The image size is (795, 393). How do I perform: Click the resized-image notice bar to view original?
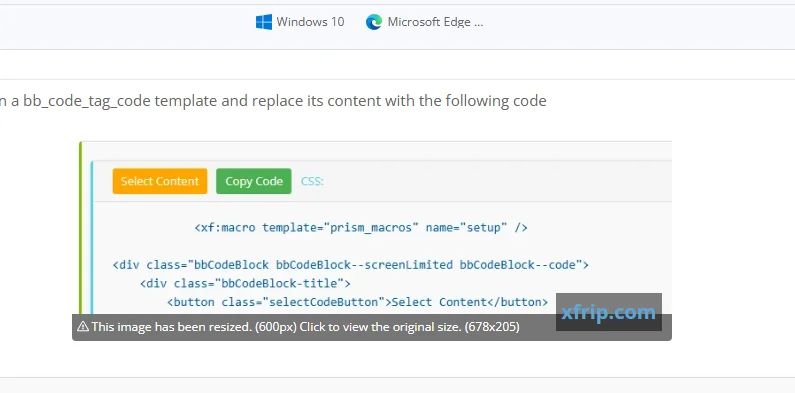[372, 327]
